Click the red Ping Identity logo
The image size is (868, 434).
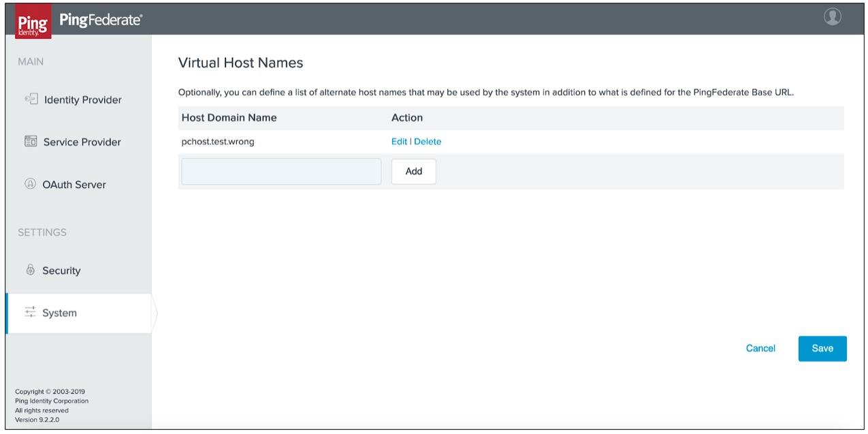(33, 21)
